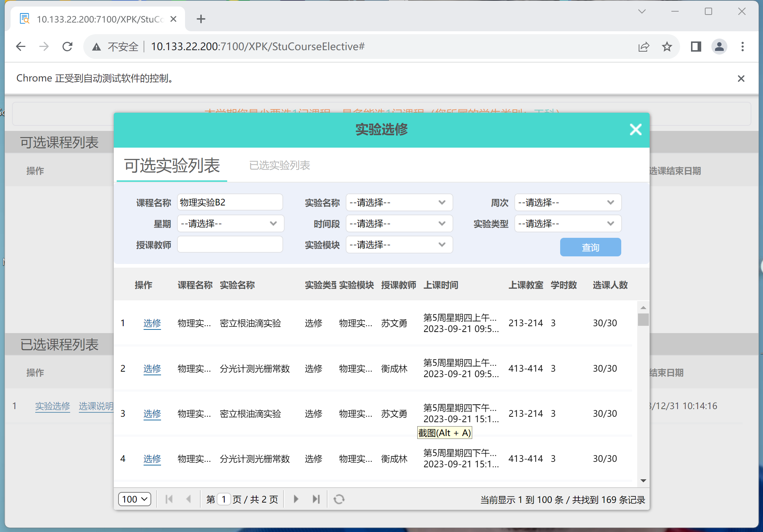Click the 查询 search button
This screenshot has width=763, height=532.
590,247
